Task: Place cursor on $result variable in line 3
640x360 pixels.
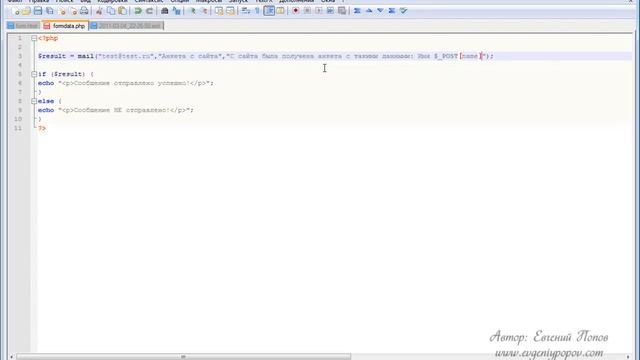Action: [52, 56]
